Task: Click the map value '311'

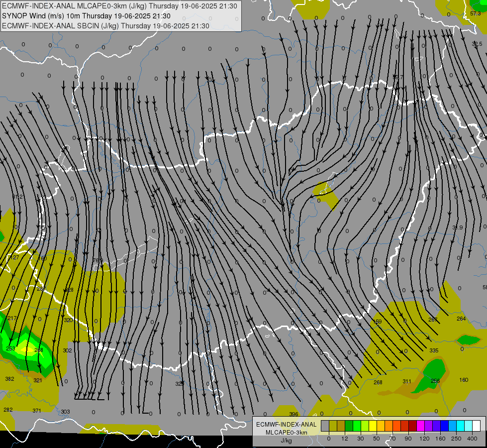Action: click(x=407, y=381)
